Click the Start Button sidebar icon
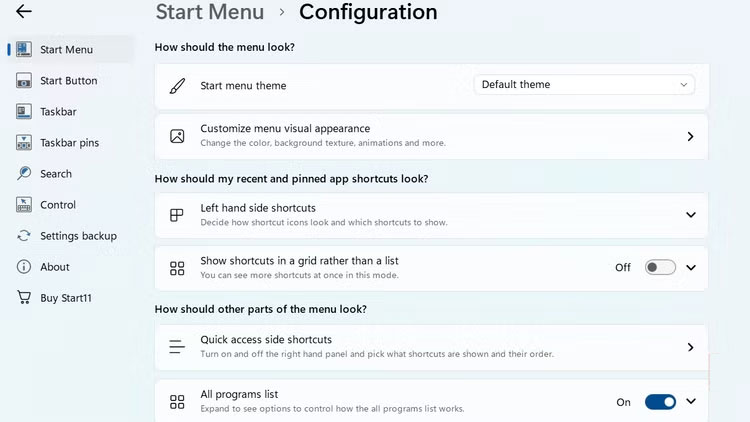 pos(23,80)
